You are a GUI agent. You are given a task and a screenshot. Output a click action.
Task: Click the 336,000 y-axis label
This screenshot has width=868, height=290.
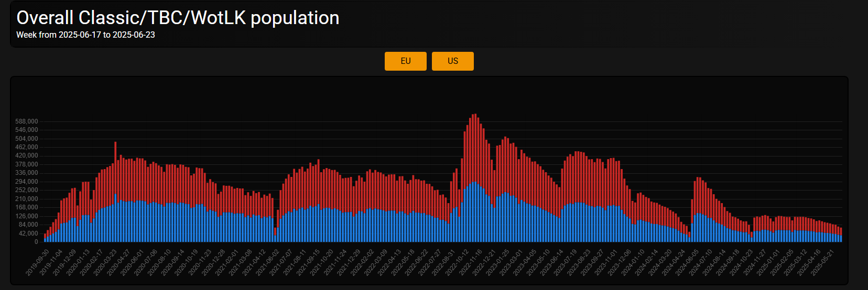[x=26, y=173]
